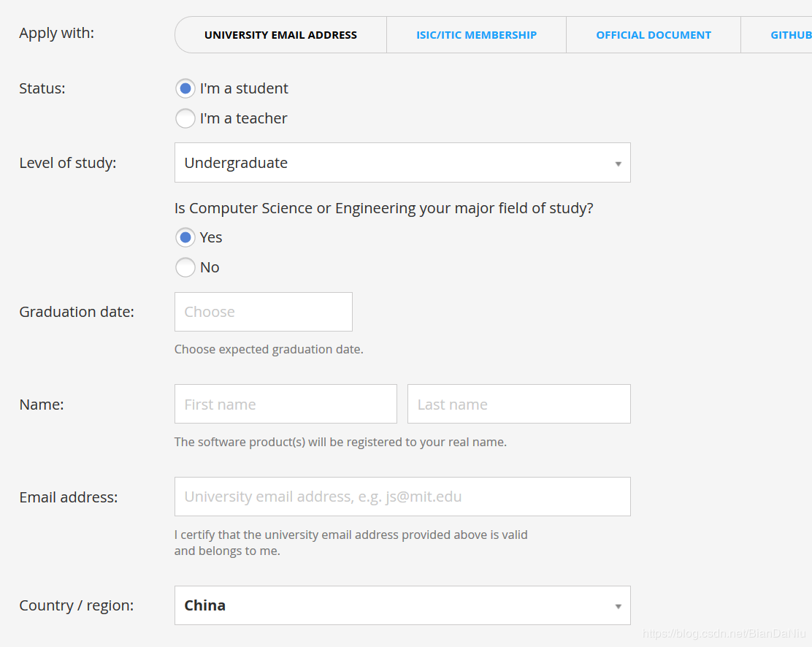812x647 pixels.
Task: Click the I'm a student label text
Action: 244,88
